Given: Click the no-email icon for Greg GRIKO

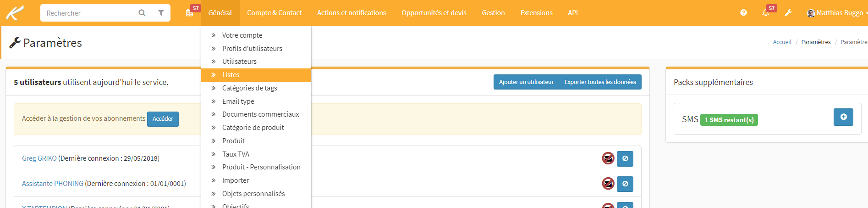Looking at the screenshot, I should tap(608, 158).
